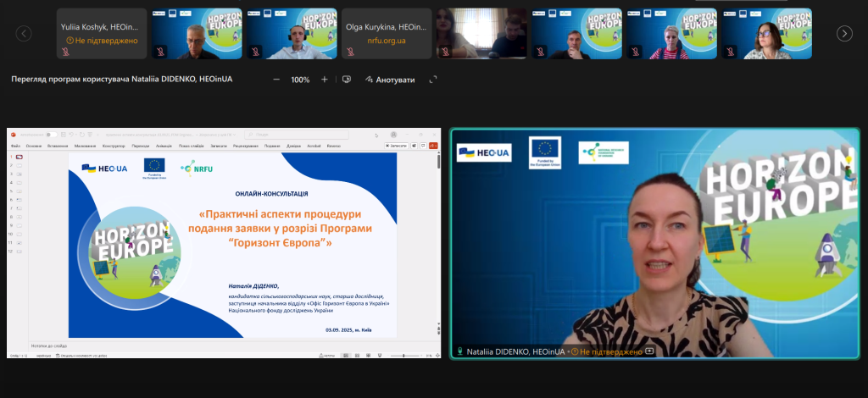Image resolution: width=868 pixels, height=398 pixels.
Task: Click nrfu.org.ua label on Olga's tile
Action: 387,41
